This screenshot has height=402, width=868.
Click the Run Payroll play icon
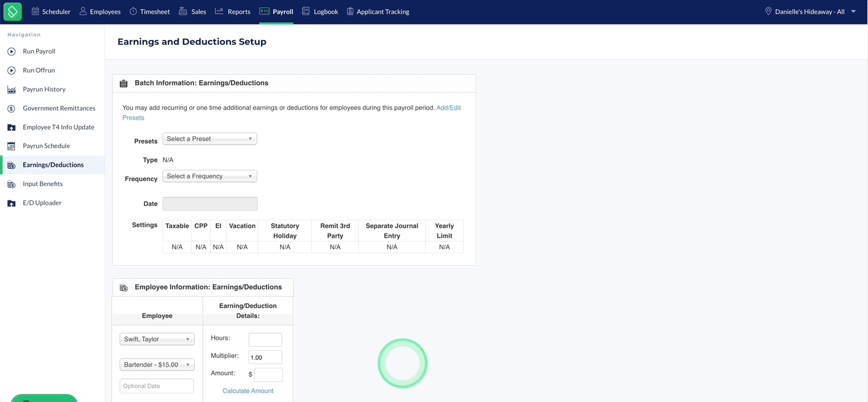(x=11, y=52)
